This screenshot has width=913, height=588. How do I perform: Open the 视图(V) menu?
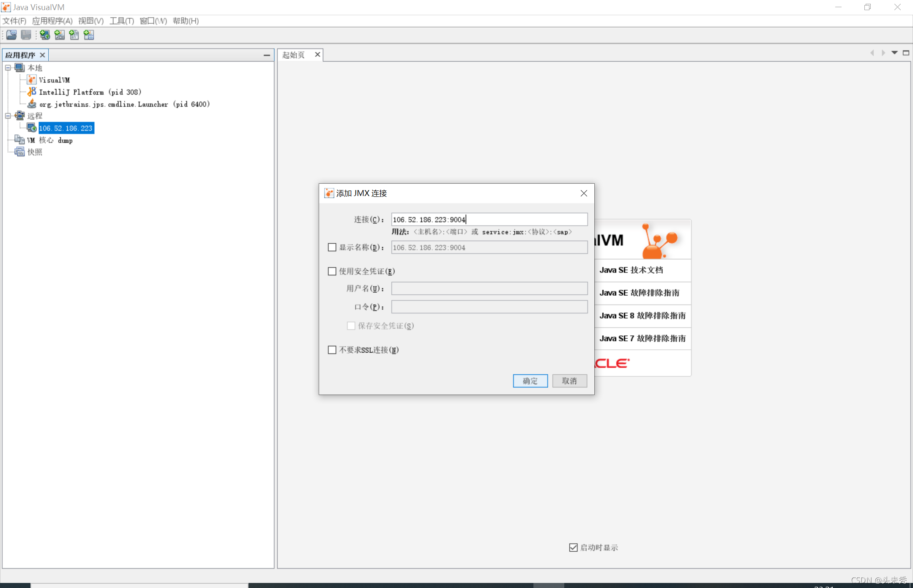click(x=91, y=21)
